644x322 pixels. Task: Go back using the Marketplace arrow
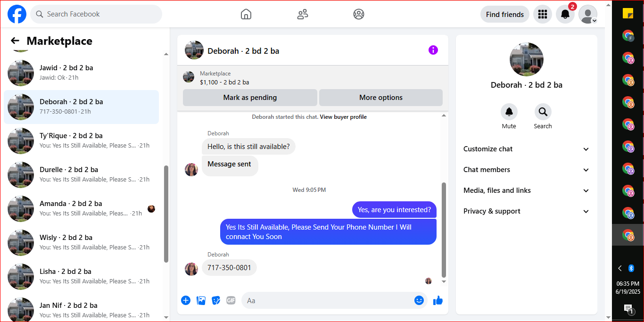(15, 41)
